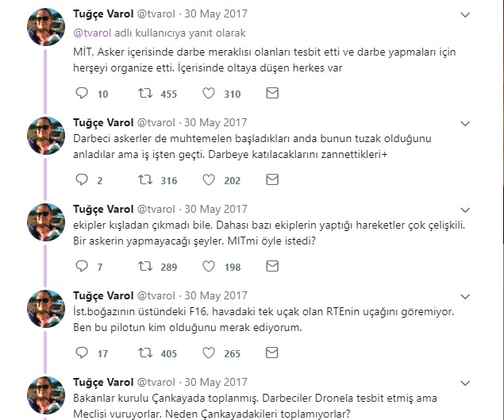This screenshot has width=504, height=420.
Task: Expand the chevron on 'ekipler kışladan' tweet
Action: pyautogui.click(x=465, y=210)
